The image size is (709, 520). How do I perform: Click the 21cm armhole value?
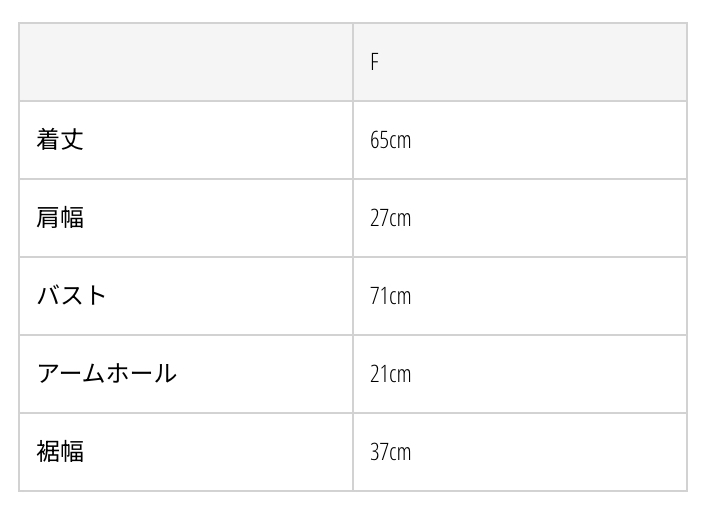click(390, 374)
